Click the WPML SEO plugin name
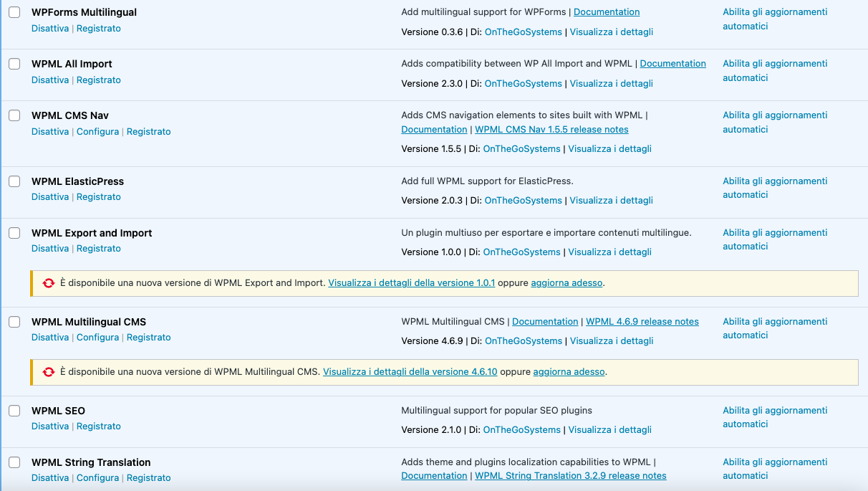 58,411
